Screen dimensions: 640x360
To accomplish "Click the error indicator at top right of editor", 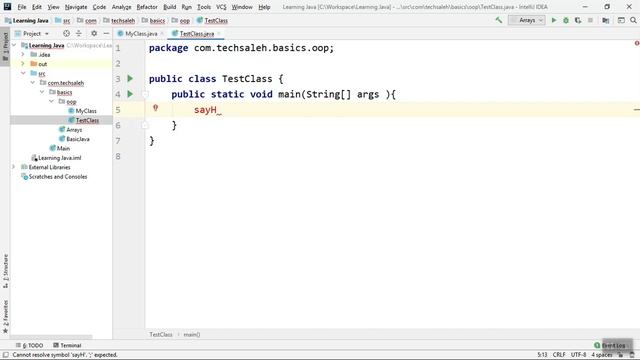I will coord(636,43).
